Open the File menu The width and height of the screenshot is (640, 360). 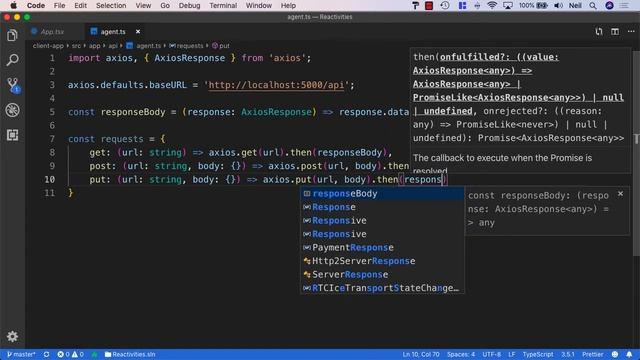(x=59, y=5)
